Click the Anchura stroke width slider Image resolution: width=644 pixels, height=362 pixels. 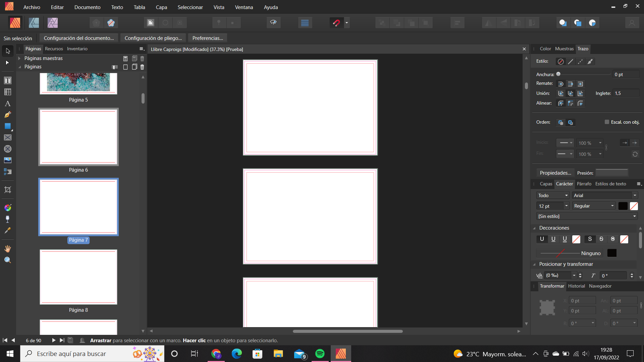(x=584, y=74)
